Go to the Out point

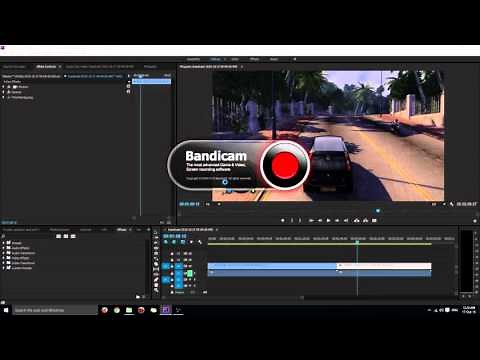(346, 220)
